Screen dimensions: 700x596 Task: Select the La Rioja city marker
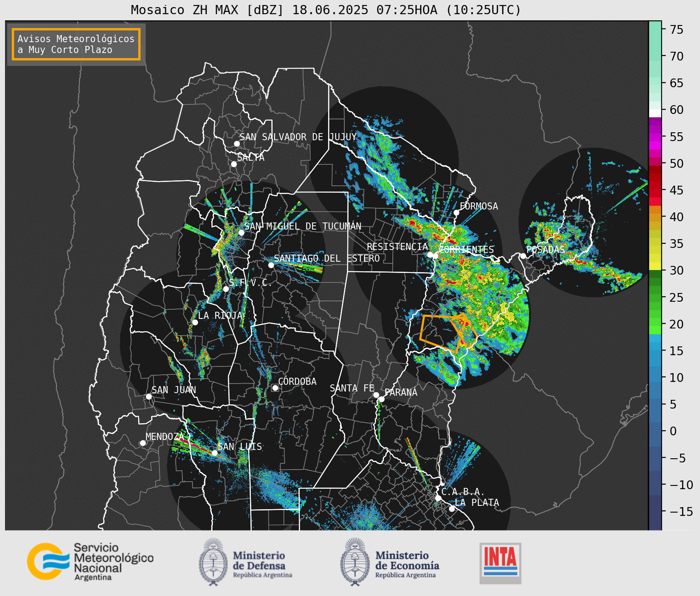pyautogui.click(x=195, y=322)
